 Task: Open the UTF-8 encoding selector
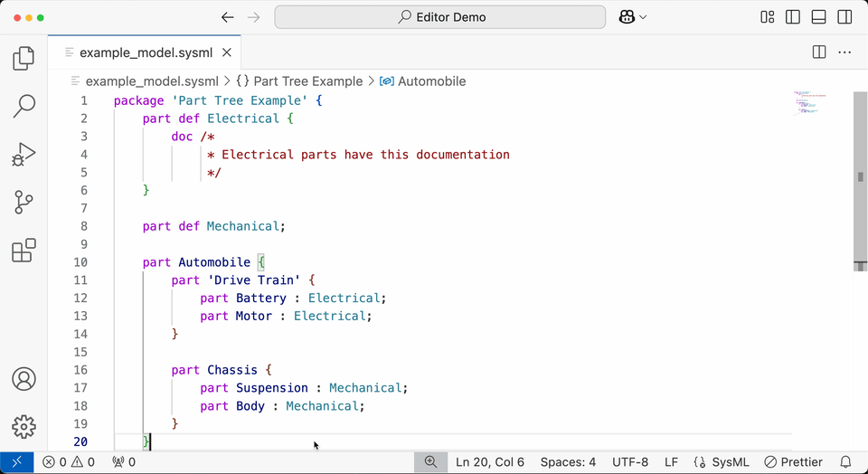coord(629,462)
